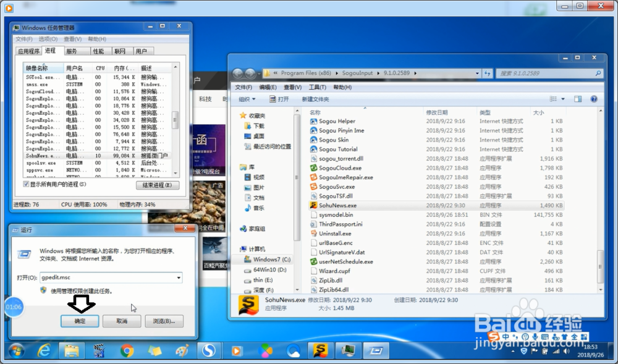Image resolution: width=618 pixels, height=364 pixels.
Task: Select 音乐 library in navigation pane
Action: coord(254,208)
